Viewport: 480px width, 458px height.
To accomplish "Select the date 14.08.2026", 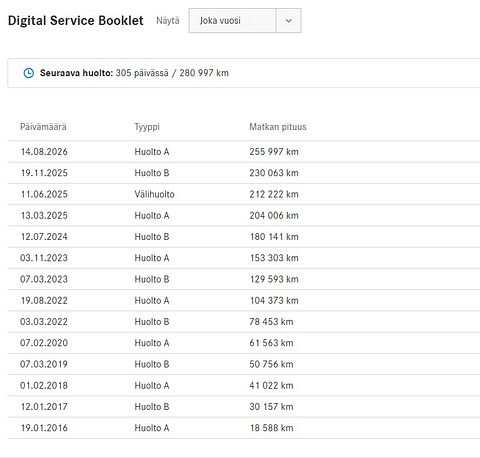I will click(44, 152).
